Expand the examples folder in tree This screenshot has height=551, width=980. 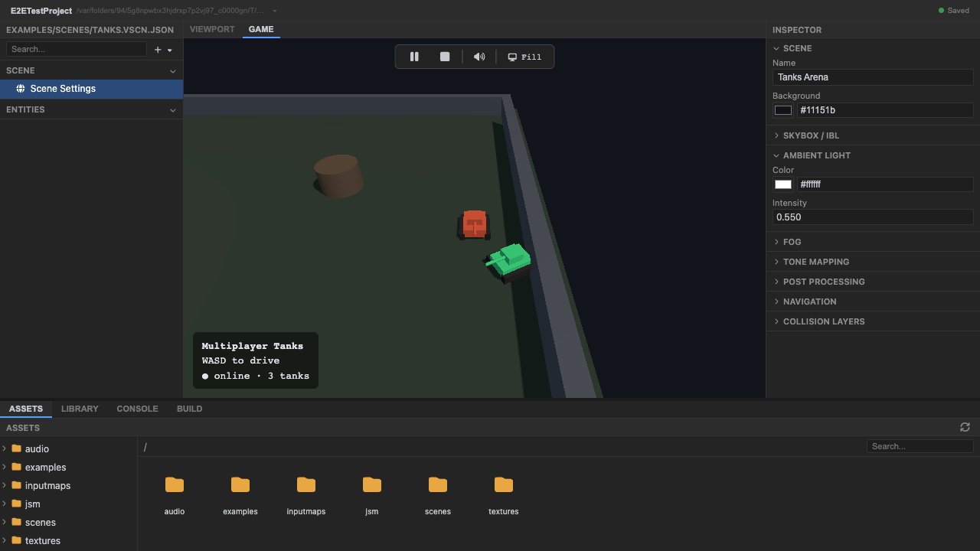coord(5,467)
